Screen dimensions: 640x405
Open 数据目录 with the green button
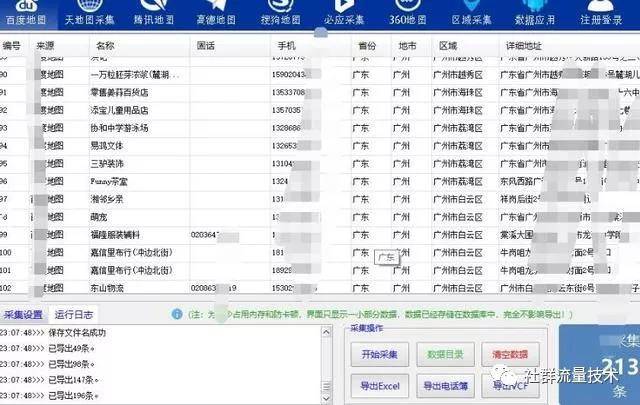point(445,354)
